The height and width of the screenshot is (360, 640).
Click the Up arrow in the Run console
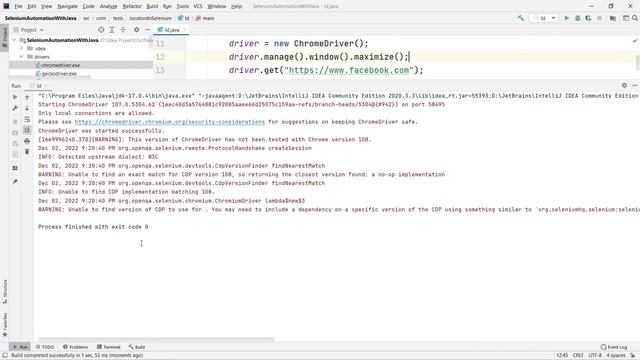tap(27, 98)
